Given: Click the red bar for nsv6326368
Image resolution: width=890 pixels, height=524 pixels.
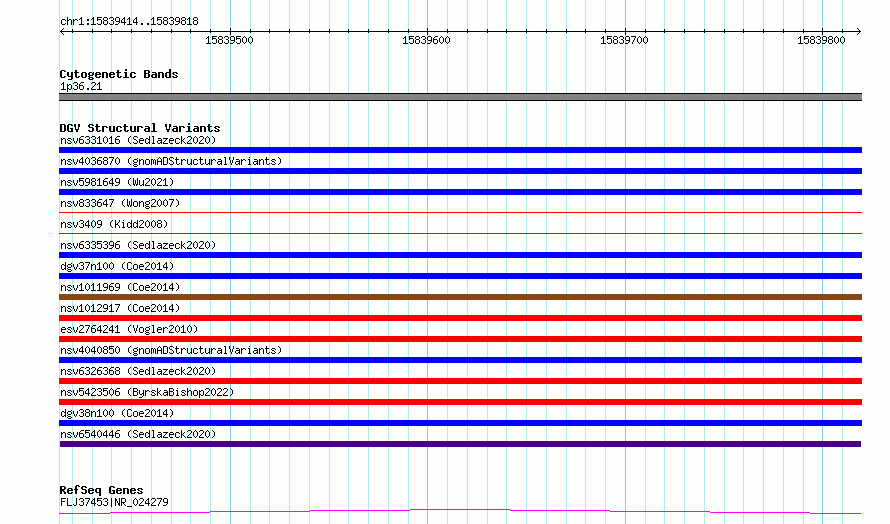Looking at the screenshot, I should click(460, 381).
